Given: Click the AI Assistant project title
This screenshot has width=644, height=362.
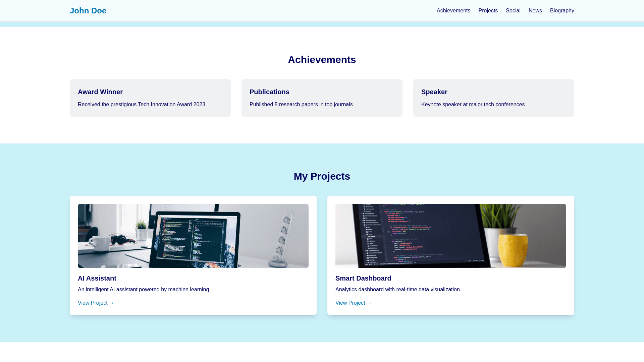Looking at the screenshot, I should point(97,278).
